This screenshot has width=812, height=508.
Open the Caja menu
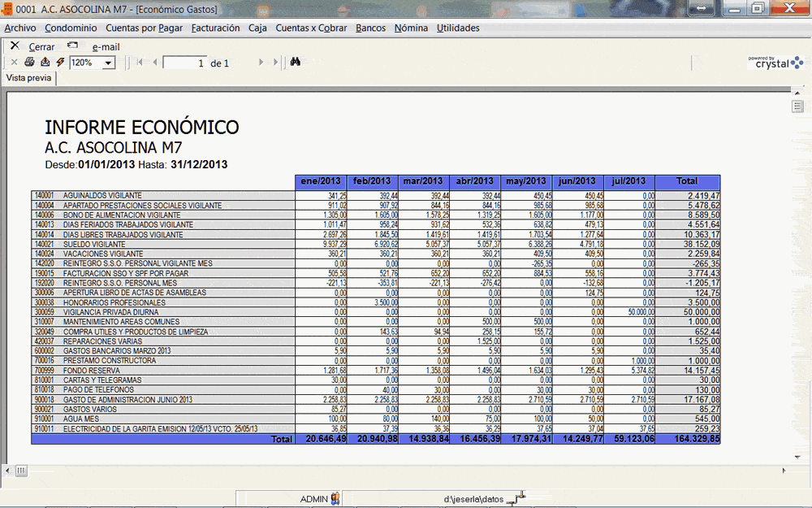[257, 28]
